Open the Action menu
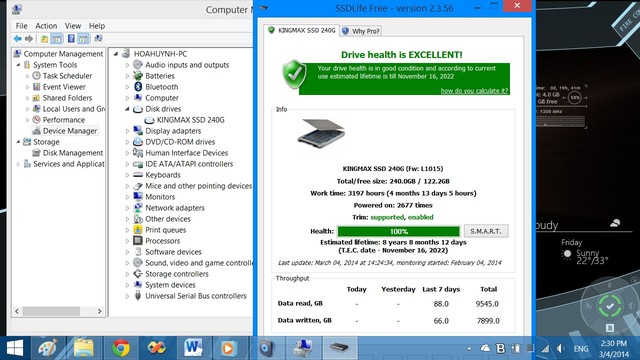 46,26
